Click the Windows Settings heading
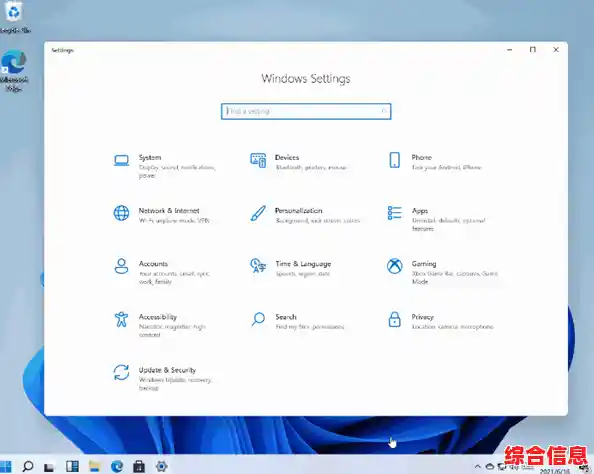This screenshot has width=594, height=474. (306, 79)
